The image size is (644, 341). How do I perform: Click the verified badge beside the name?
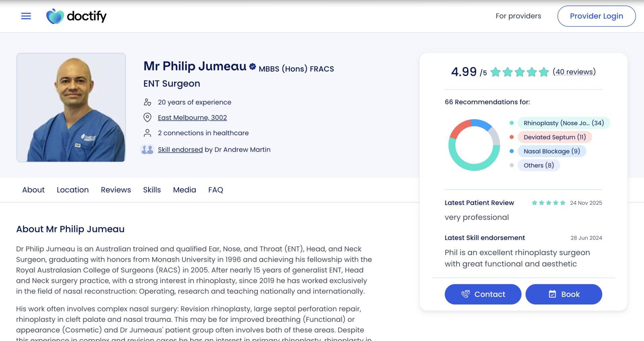(x=253, y=66)
